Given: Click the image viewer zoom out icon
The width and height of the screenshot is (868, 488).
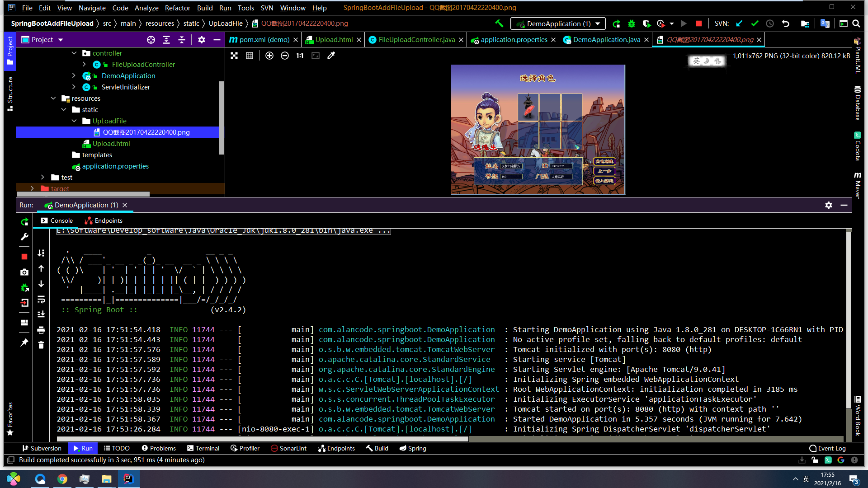Looking at the screenshot, I should [x=285, y=56].
